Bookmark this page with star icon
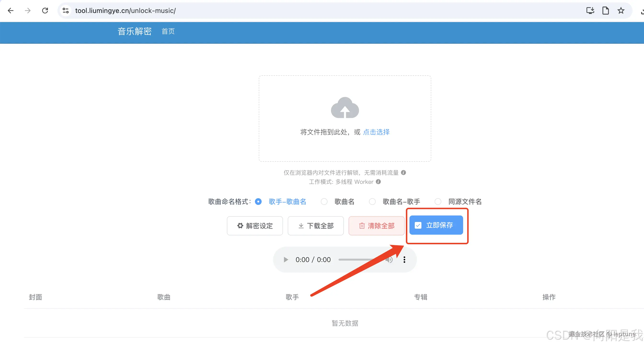The image size is (644, 346). (x=621, y=11)
